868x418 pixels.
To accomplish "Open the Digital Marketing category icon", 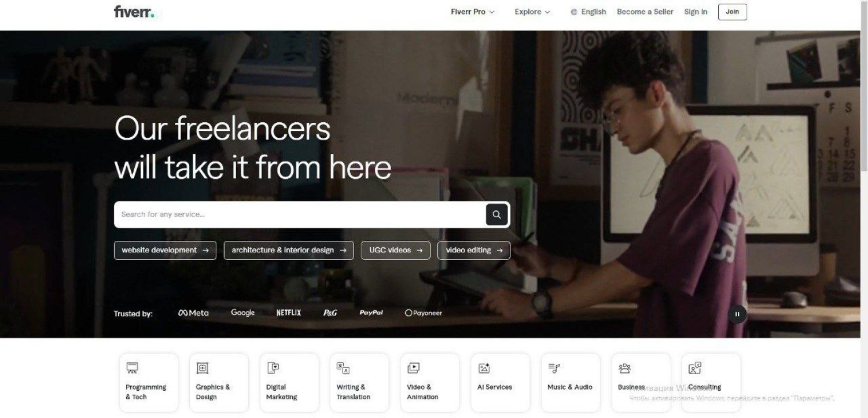I will point(273,368).
